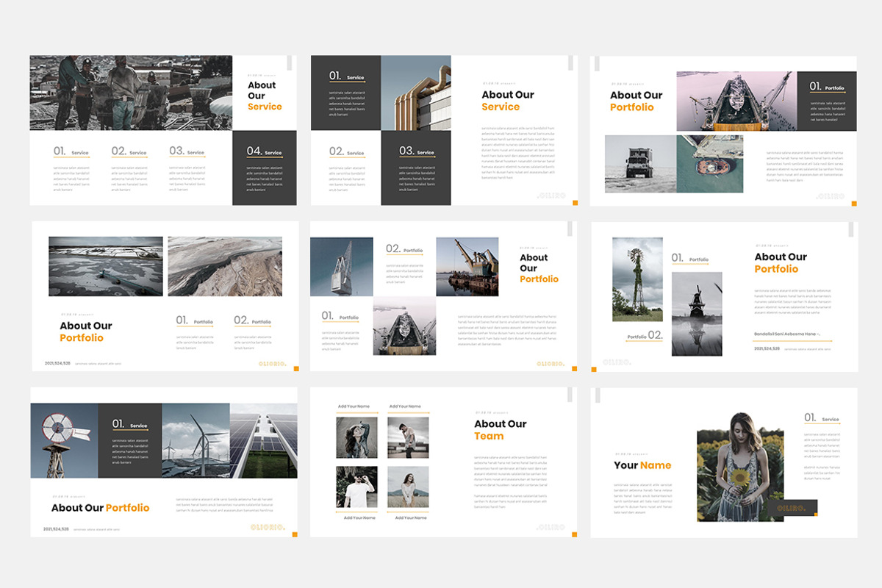Select '01. Service' under the workers photo
Viewport: 882px width, 588px height.
(x=71, y=151)
